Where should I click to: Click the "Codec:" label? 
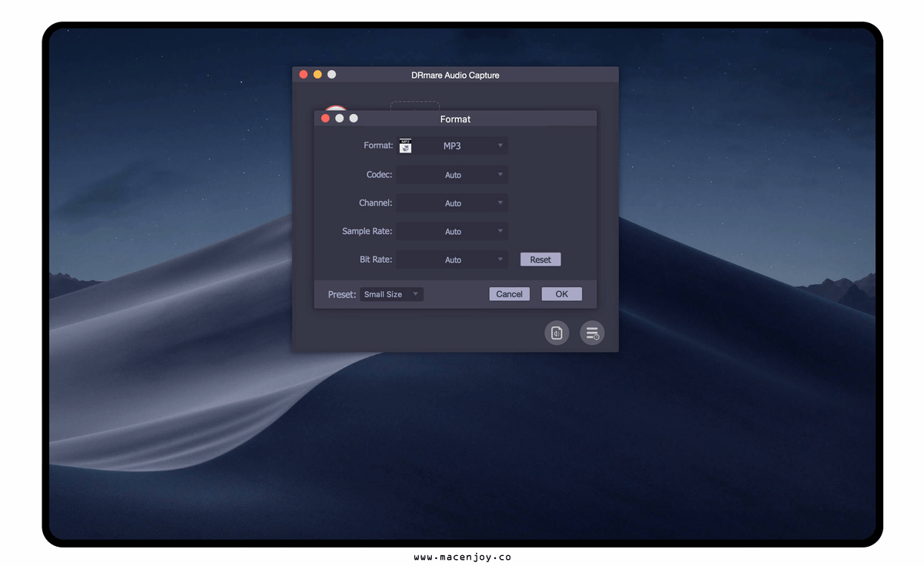tap(379, 175)
